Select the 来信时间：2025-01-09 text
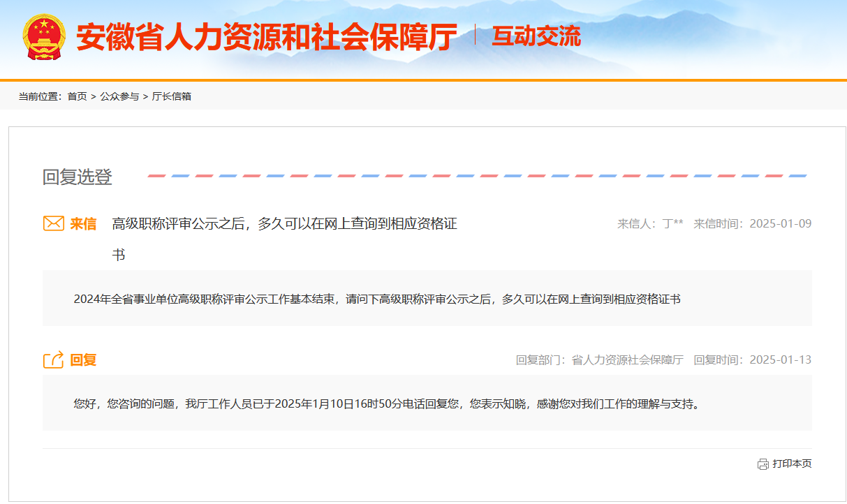Viewport: 847px width, 504px height. [x=753, y=224]
